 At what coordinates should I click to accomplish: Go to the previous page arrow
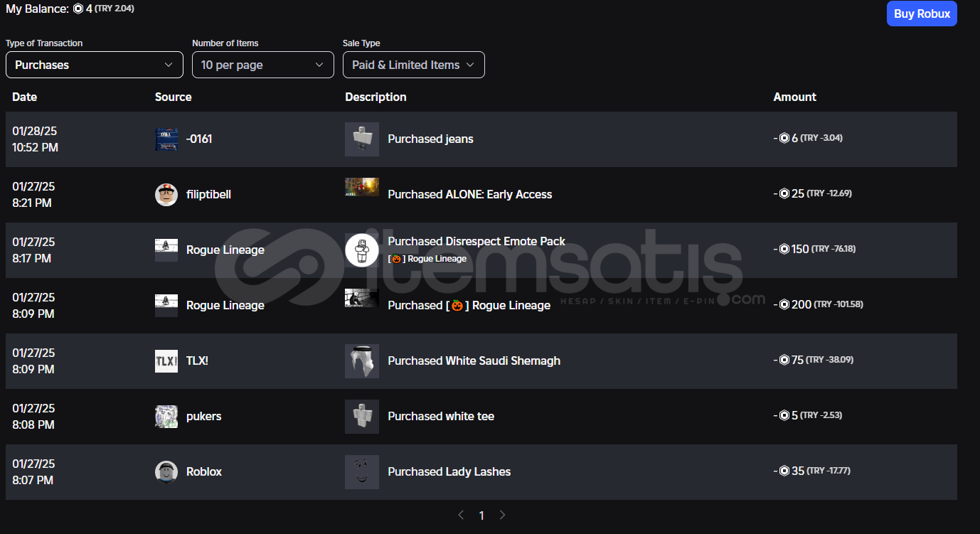click(461, 515)
